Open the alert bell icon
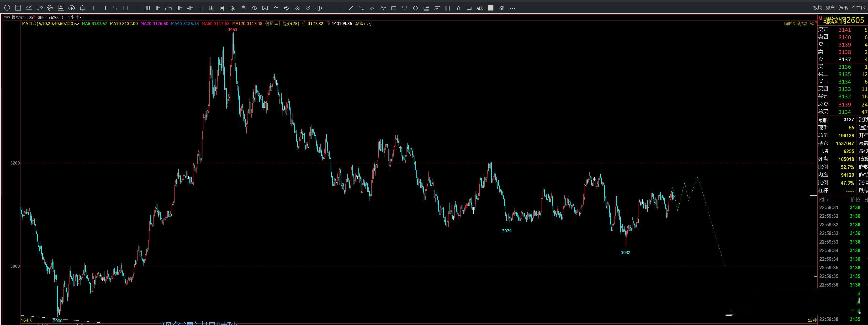This screenshot has width=868, height=325. pyautogui.click(x=83, y=8)
